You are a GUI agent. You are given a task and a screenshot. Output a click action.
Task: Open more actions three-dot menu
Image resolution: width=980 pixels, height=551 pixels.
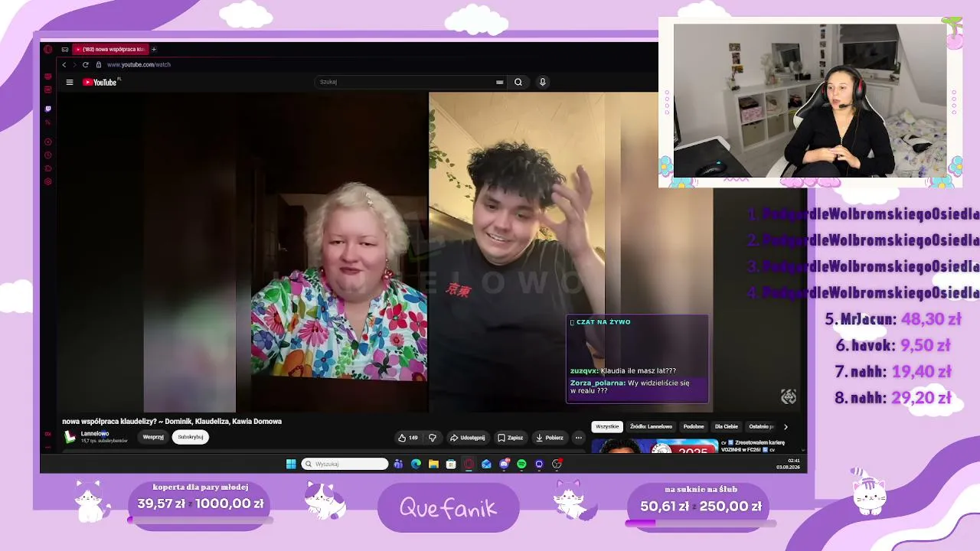coord(579,438)
